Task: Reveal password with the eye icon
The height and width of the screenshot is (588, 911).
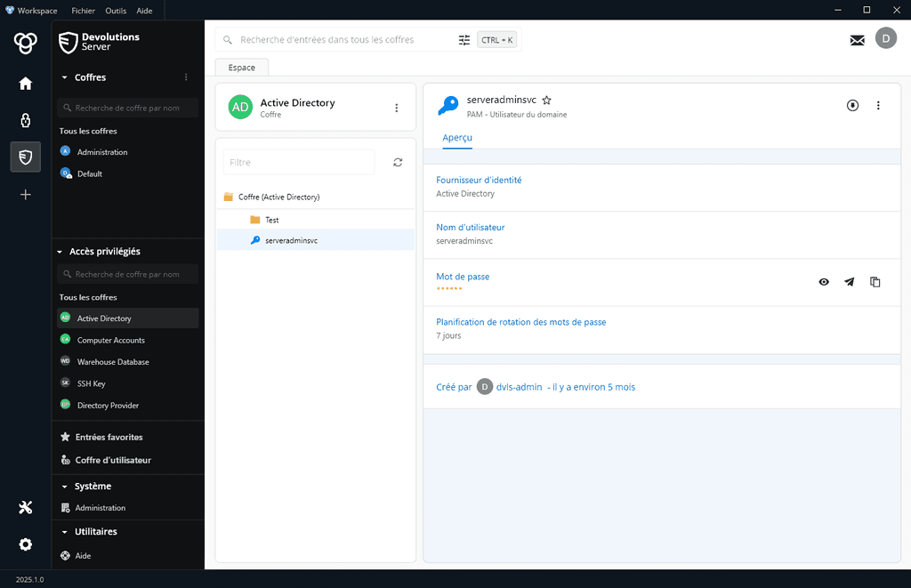Action: coord(824,282)
